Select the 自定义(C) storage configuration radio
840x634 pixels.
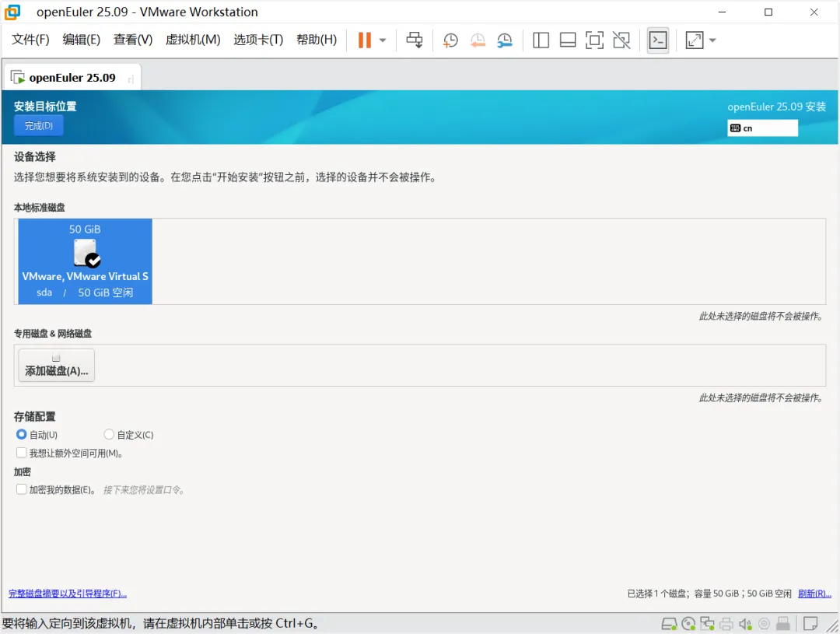pyautogui.click(x=109, y=434)
